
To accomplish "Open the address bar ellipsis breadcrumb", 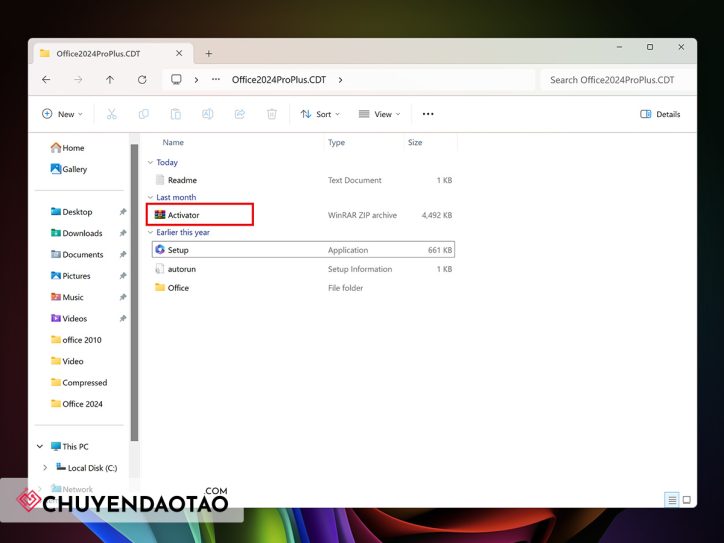I will click(216, 79).
